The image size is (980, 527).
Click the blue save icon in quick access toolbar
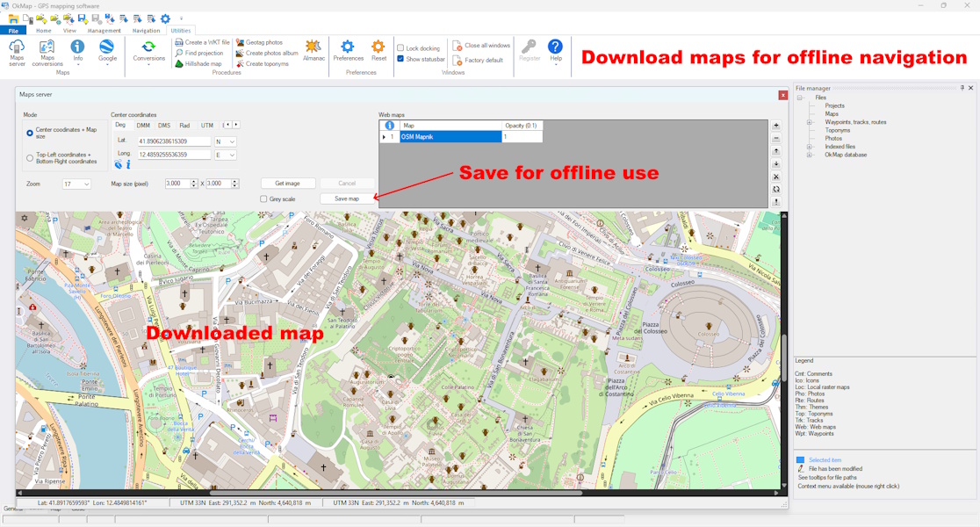pos(83,18)
